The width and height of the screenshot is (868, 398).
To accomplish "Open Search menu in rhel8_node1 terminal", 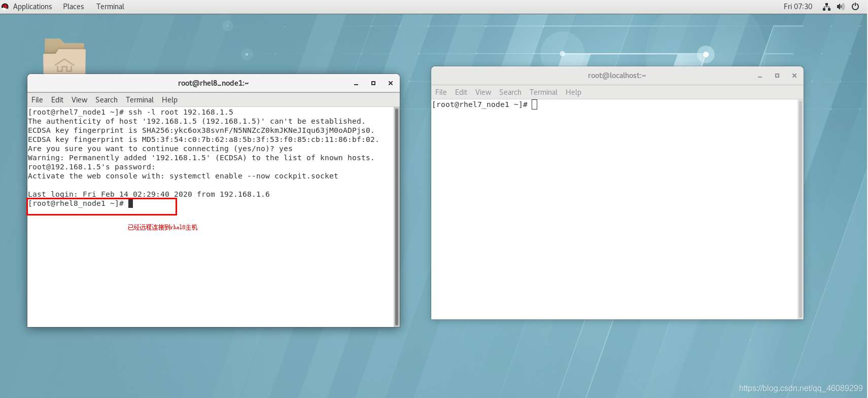I will pos(107,100).
